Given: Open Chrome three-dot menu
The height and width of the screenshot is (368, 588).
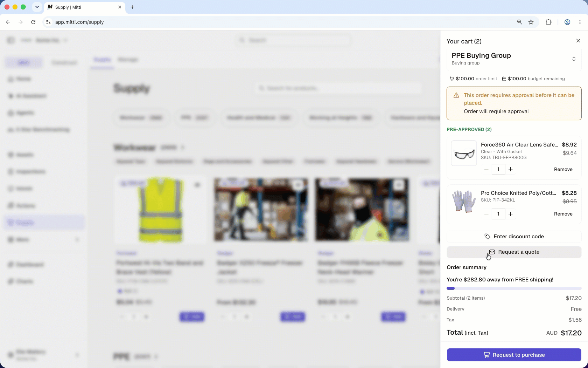Looking at the screenshot, I should (580, 22).
